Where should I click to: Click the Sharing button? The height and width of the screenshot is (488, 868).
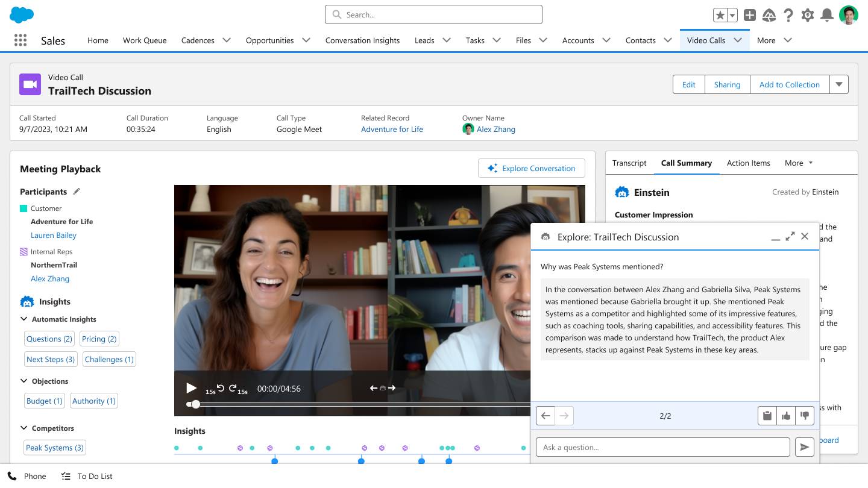pos(727,84)
